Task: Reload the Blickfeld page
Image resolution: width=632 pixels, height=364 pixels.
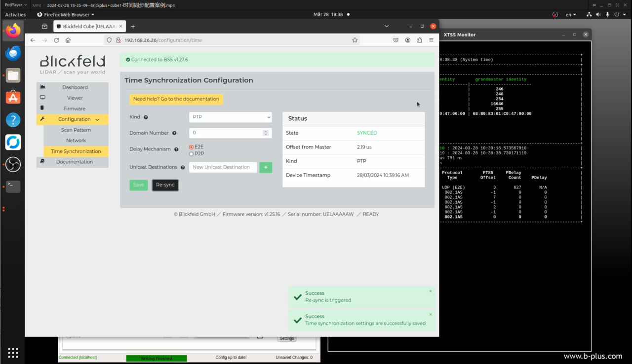Action: tap(56, 40)
